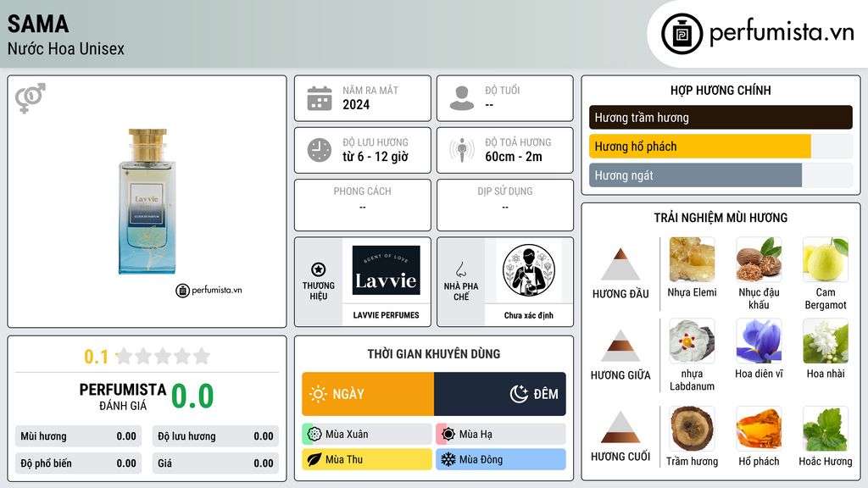
Task: Click the Dịp sử dụng box
Action: tap(505, 205)
